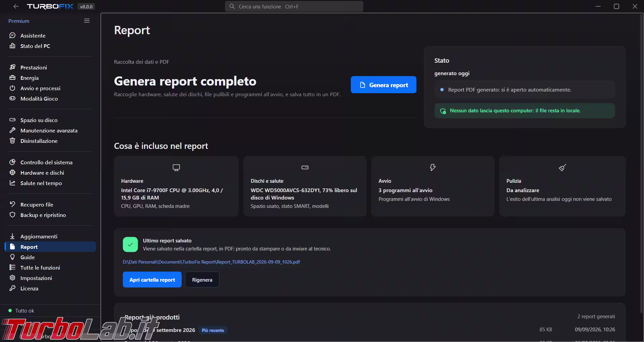
Task: Click the Controllo del sistema icon
Action: 12,162
